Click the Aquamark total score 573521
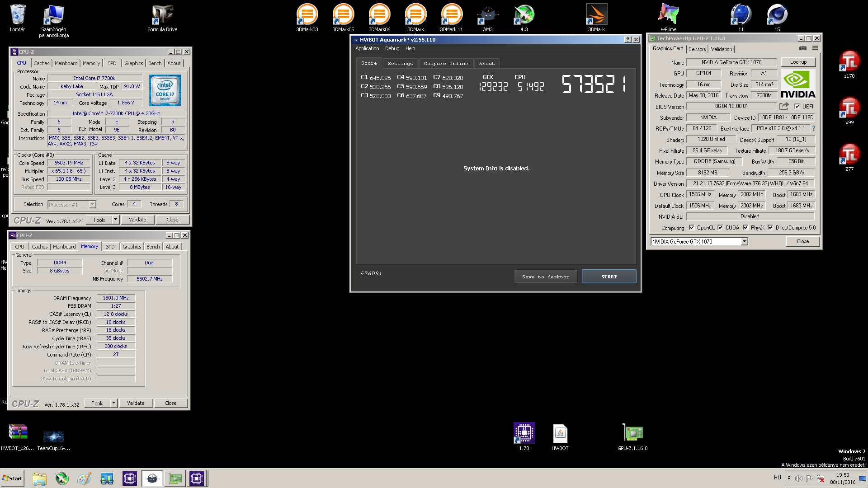 (594, 84)
